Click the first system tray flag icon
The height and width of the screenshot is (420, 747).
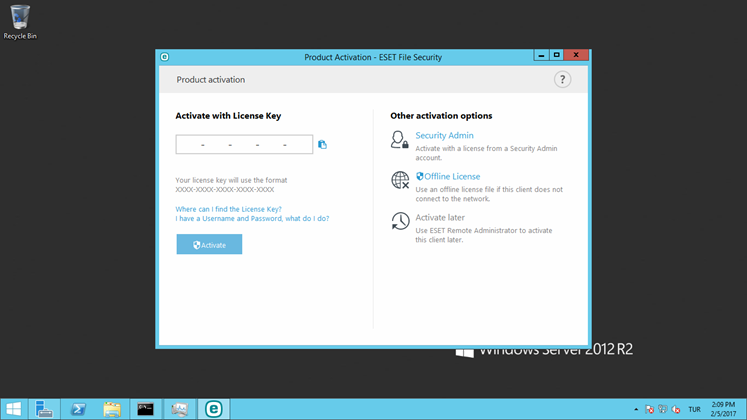pyautogui.click(x=649, y=409)
